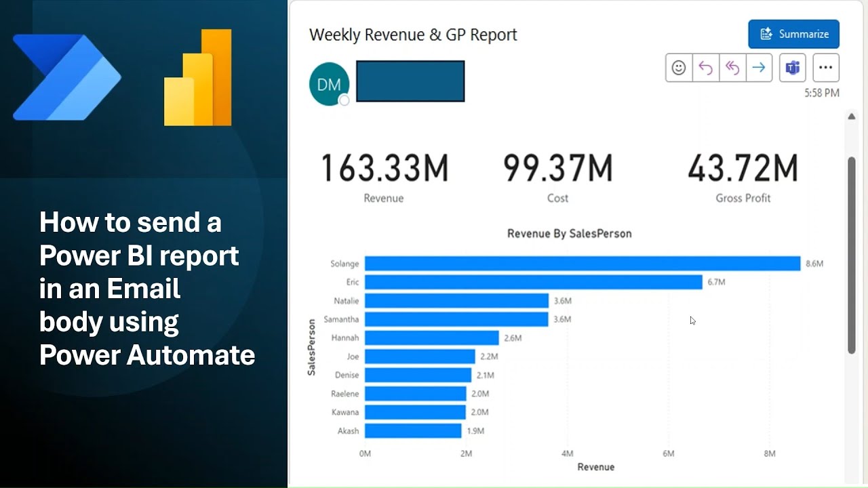Click the 2.6M data label
This screenshot has height=488, width=868.
tap(513, 338)
